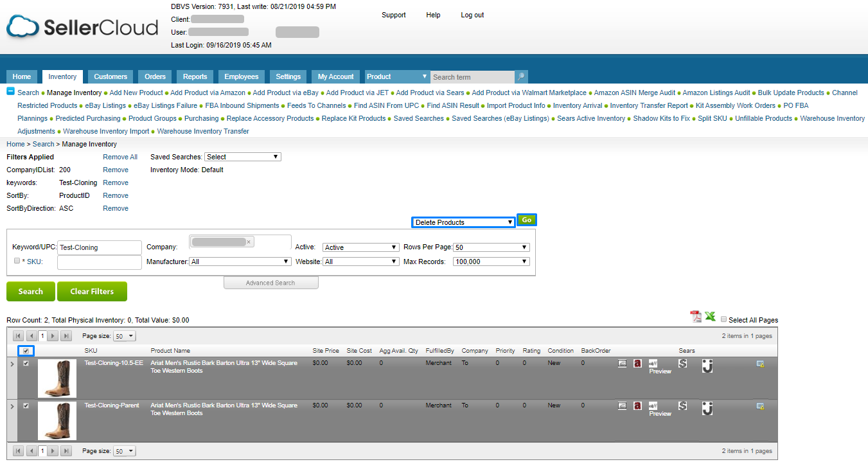Open image manager icon for Test-Cloning-10.5-EE
The image size is (868, 462).
point(622,364)
